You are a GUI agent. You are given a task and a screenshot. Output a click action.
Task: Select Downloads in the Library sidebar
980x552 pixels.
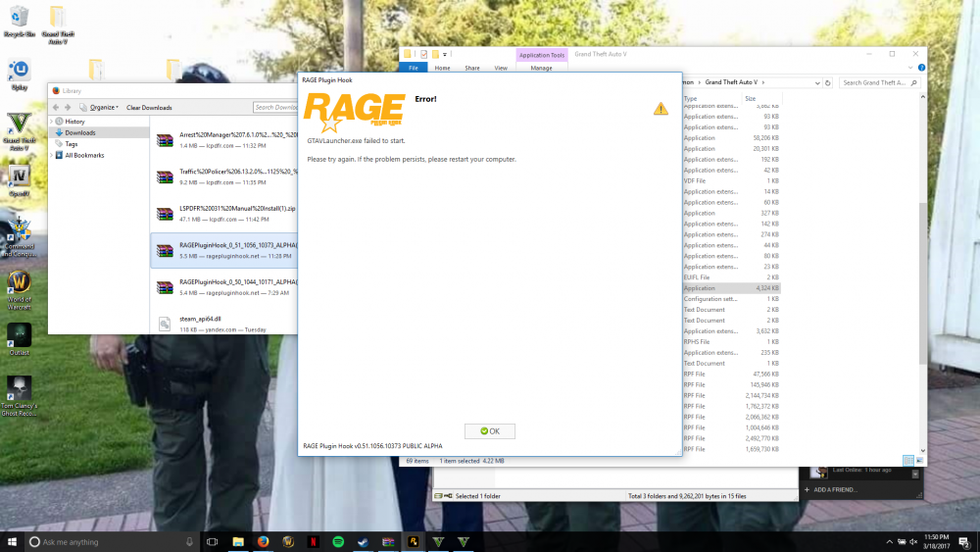tap(80, 132)
